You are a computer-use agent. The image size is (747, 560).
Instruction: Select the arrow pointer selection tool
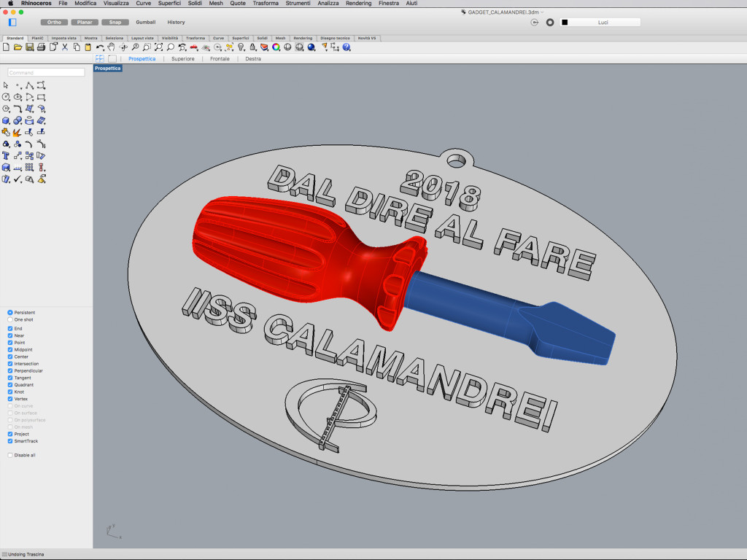coord(6,86)
